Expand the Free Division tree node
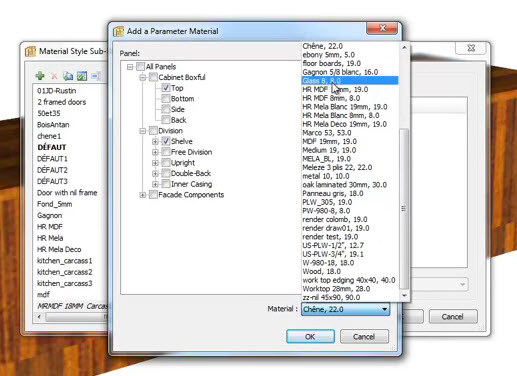The image size is (517, 376). tap(155, 152)
